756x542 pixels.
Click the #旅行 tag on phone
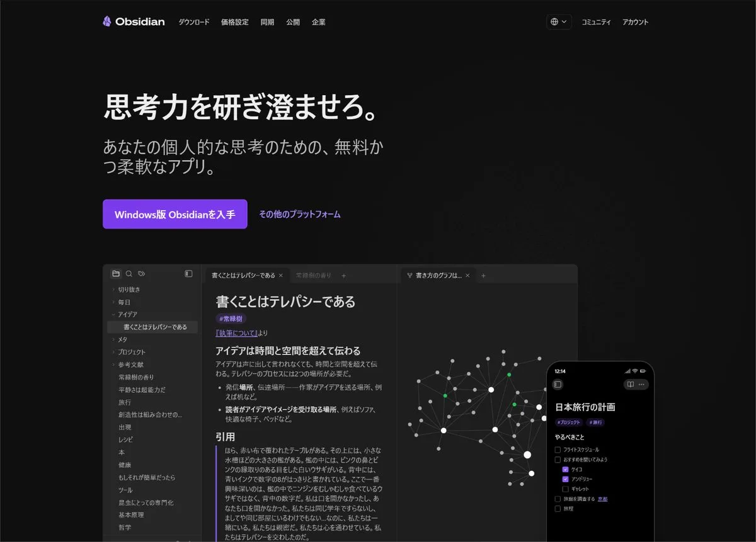[x=595, y=422]
